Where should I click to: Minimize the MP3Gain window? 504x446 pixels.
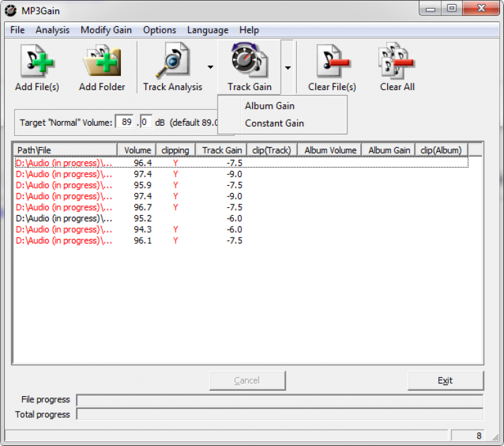[x=430, y=9]
